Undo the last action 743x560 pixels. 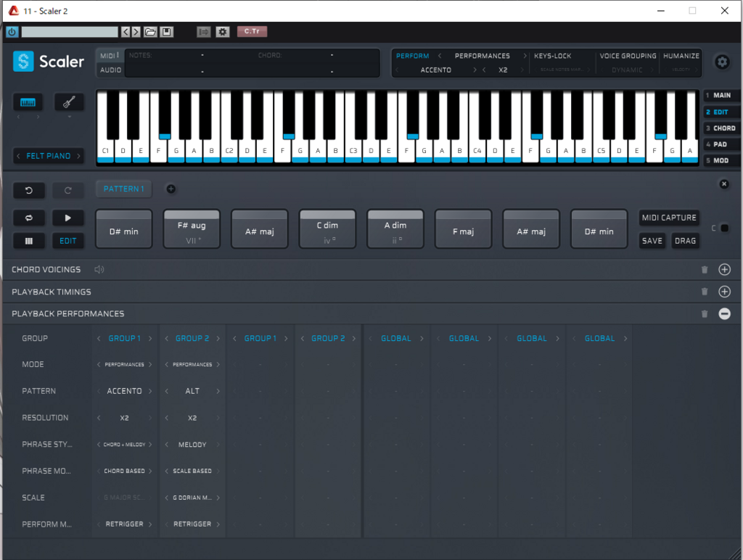(29, 190)
